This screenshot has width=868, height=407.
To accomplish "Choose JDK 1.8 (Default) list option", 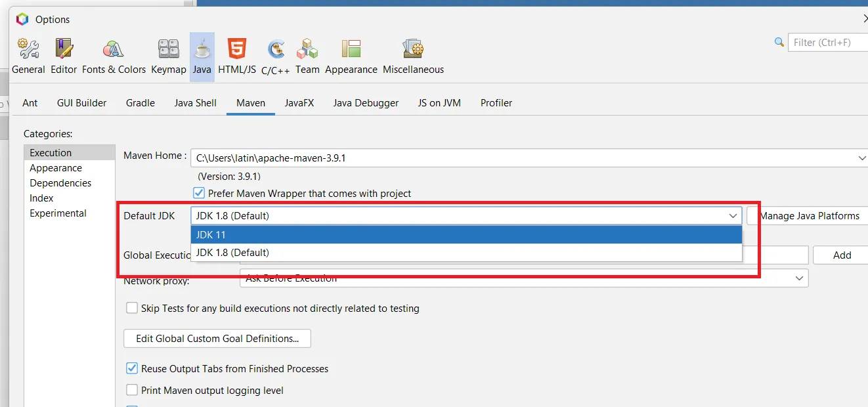I will pyautogui.click(x=466, y=253).
